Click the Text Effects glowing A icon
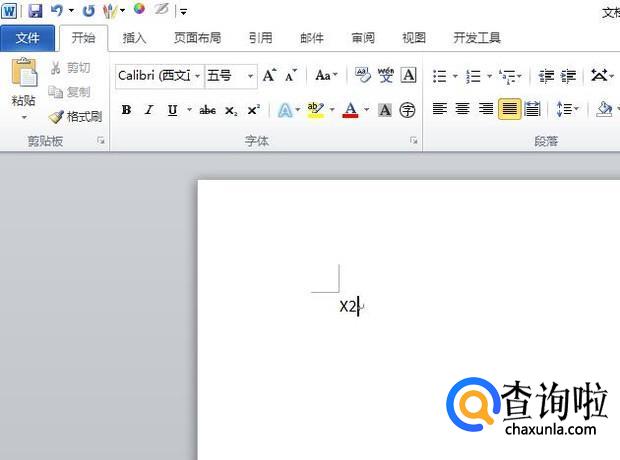Screen dimensions: 620x460 coord(285,110)
